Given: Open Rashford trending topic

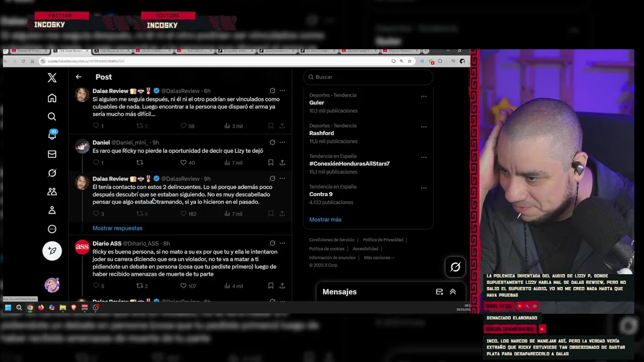Looking at the screenshot, I should (321, 133).
